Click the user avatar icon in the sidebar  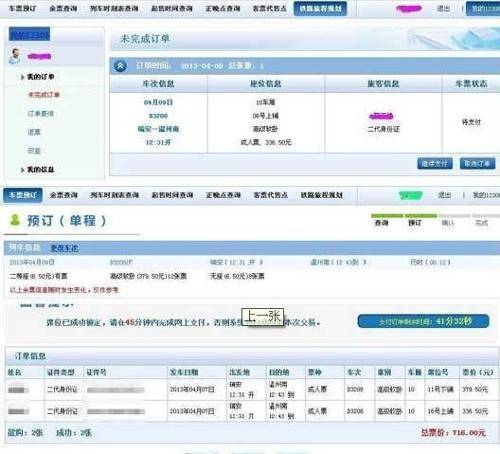15,56
